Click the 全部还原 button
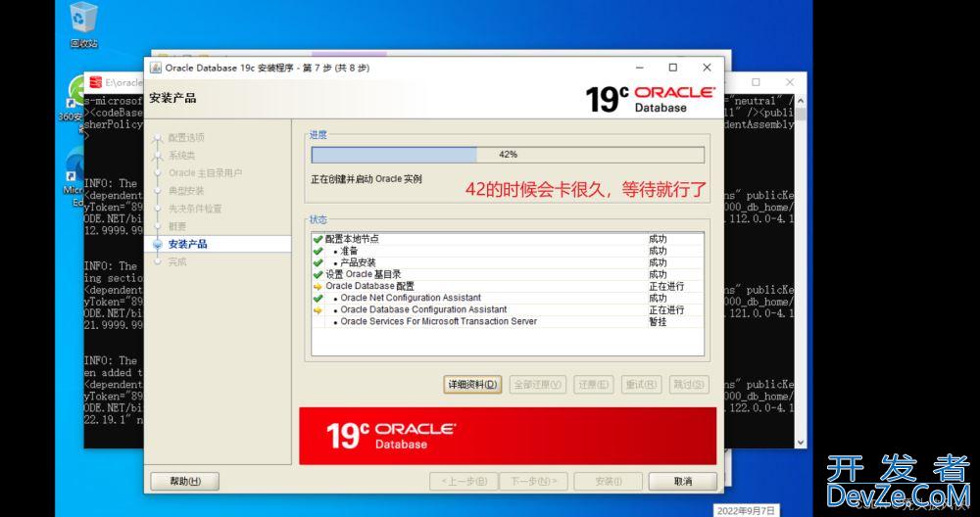Image resolution: width=980 pixels, height=517 pixels. pos(537,385)
